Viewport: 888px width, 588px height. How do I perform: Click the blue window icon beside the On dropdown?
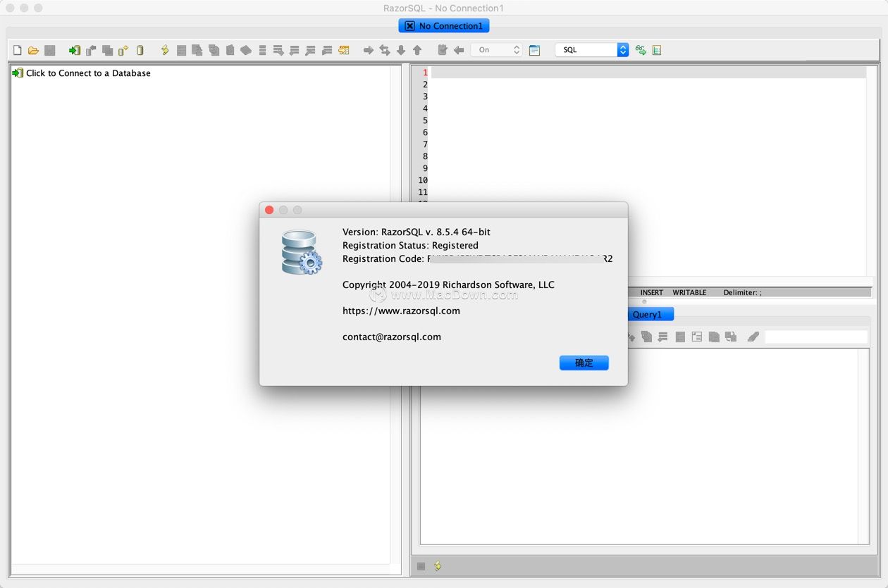pos(535,50)
